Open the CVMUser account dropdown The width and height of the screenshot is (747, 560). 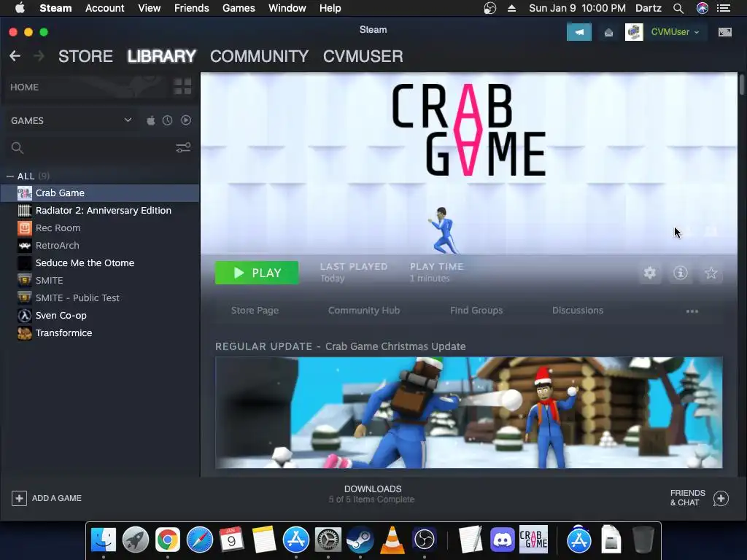[x=675, y=32]
